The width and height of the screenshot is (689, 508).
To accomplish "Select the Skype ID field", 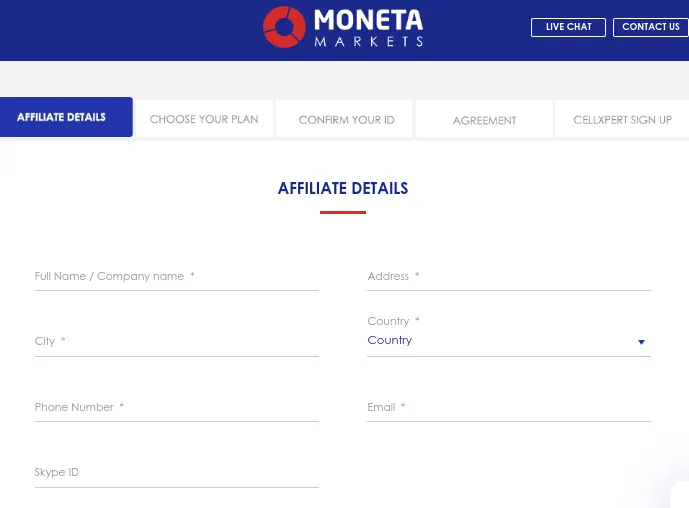I will [176, 473].
